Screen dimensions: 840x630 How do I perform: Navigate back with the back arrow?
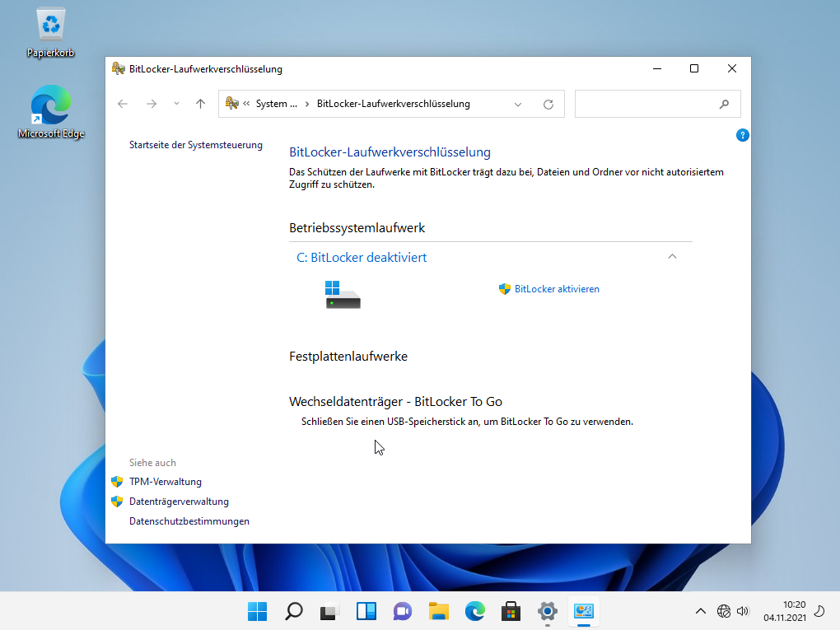[x=123, y=104]
